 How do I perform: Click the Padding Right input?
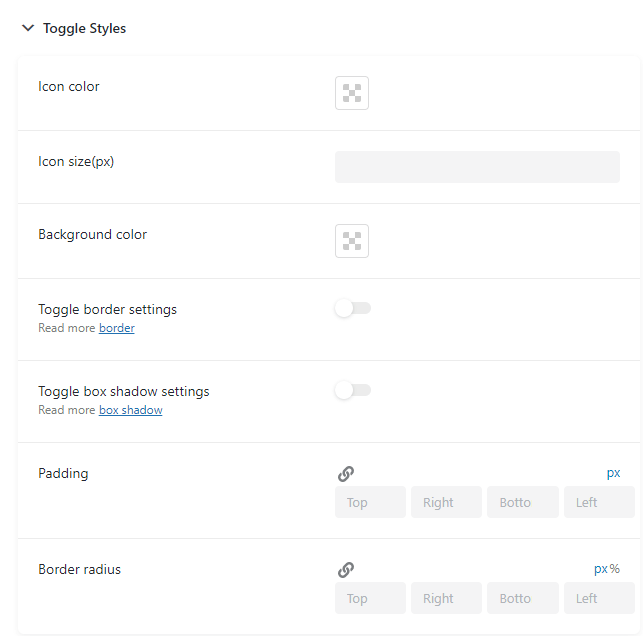coord(446,502)
